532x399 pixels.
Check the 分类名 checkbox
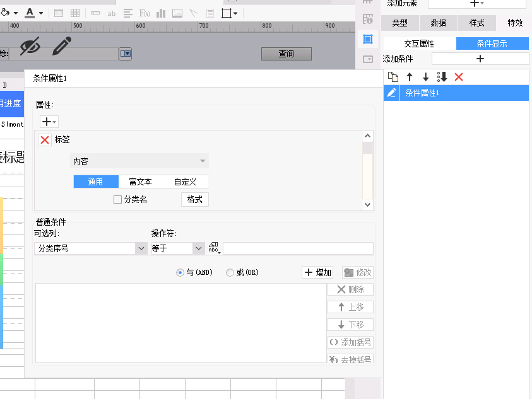coord(118,199)
